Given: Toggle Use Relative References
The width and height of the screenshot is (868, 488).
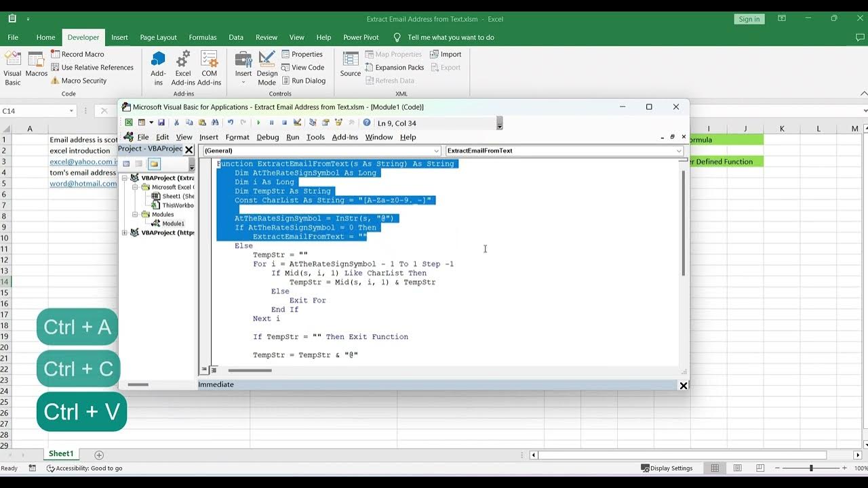Looking at the screenshot, I should 92,67.
